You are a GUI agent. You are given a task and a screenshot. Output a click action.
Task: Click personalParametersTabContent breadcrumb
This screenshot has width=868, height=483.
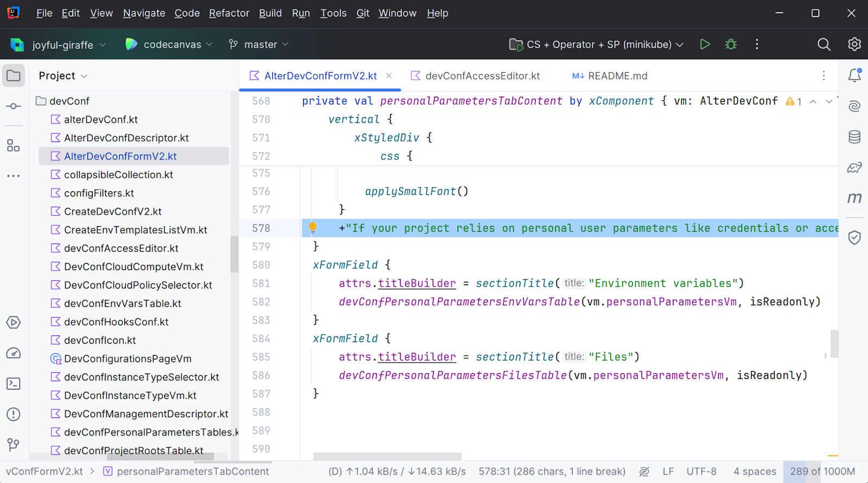tap(186, 472)
